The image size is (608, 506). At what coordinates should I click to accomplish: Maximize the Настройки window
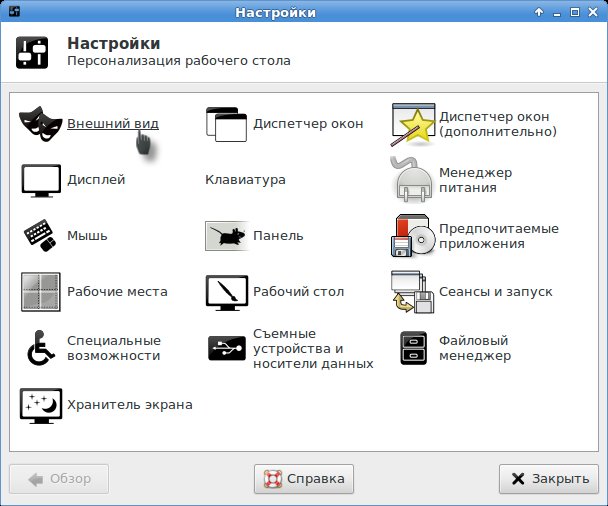click(x=575, y=12)
